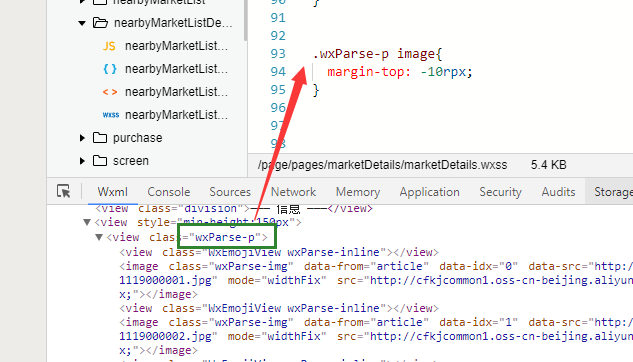Click the marketDetails.wxss file path status

pos(382,165)
